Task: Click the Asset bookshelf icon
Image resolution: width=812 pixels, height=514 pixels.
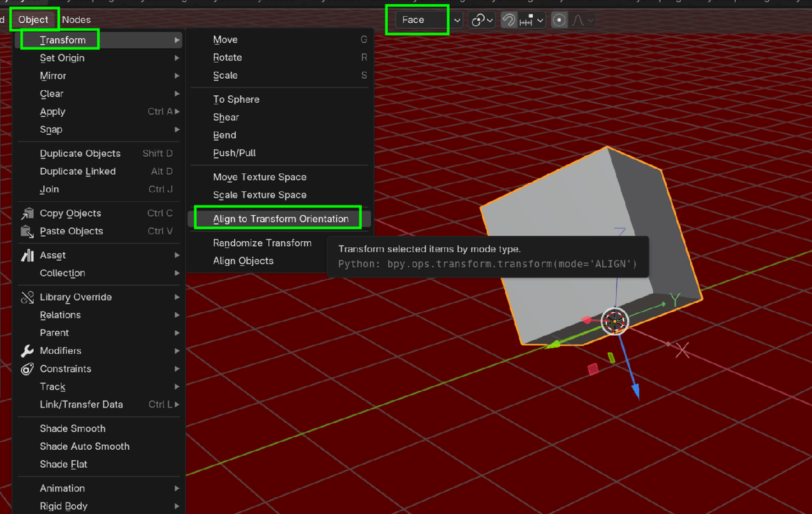Action: coord(27,255)
